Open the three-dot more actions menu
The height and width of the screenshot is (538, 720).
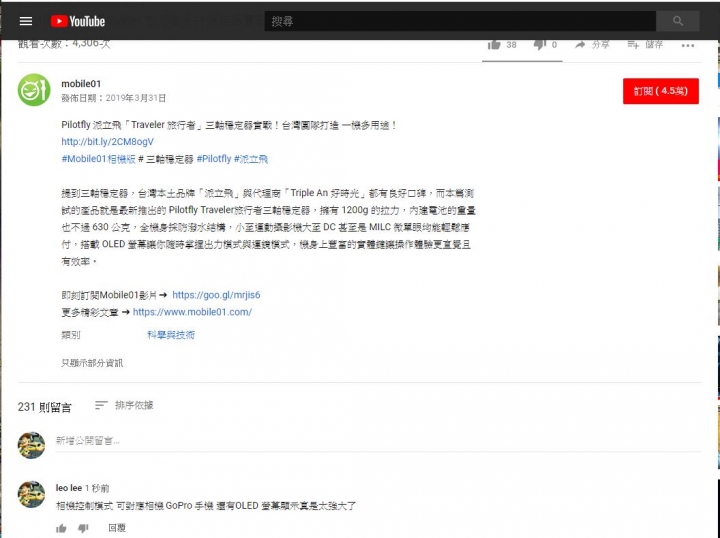tap(687, 45)
